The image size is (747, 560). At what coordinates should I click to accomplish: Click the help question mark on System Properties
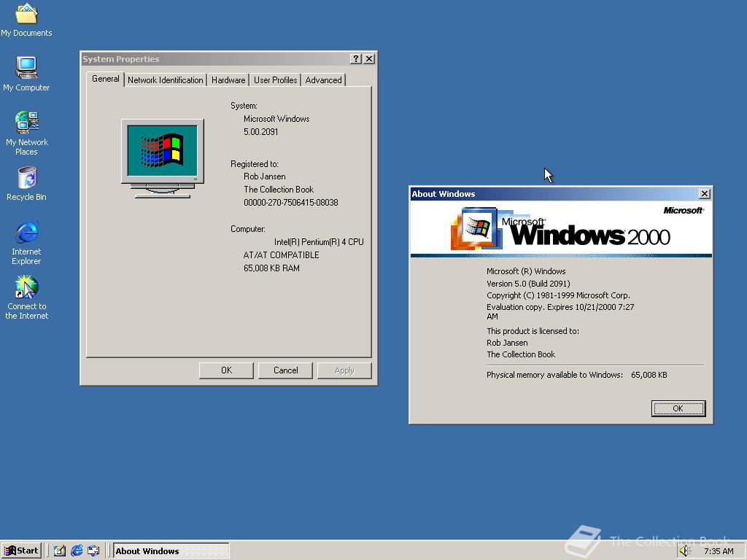point(355,59)
